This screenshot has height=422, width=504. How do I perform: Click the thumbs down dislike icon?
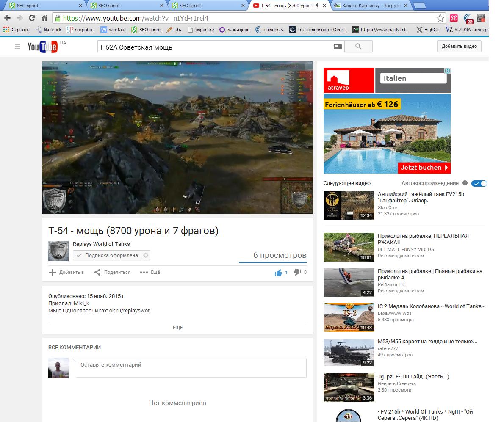point(297,272)
